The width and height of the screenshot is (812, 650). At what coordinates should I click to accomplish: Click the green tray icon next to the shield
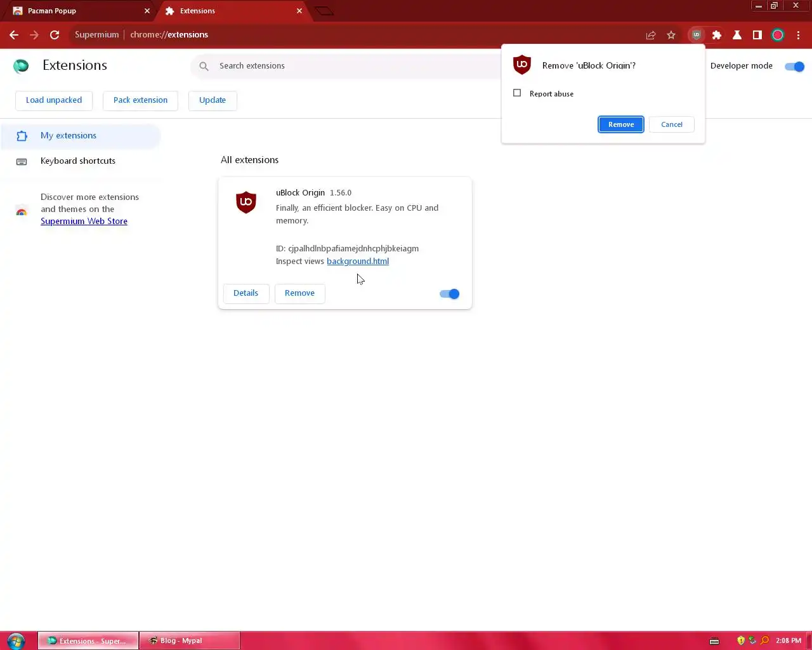(752, 640)
